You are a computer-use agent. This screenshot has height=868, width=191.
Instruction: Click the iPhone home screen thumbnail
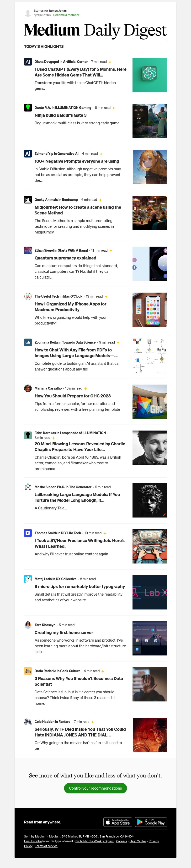coord(149,310)
